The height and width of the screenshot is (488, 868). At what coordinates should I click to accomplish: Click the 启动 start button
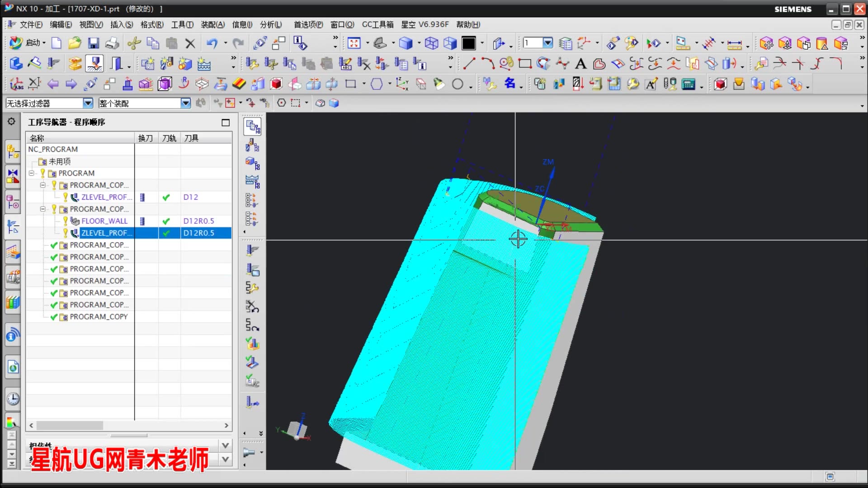[x=27, y=43]
